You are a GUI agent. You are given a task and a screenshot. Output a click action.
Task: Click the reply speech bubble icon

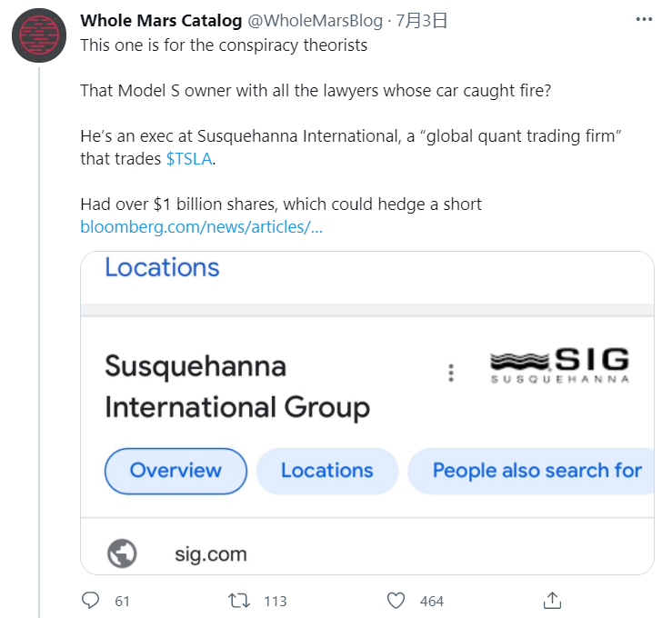[90, 601]
